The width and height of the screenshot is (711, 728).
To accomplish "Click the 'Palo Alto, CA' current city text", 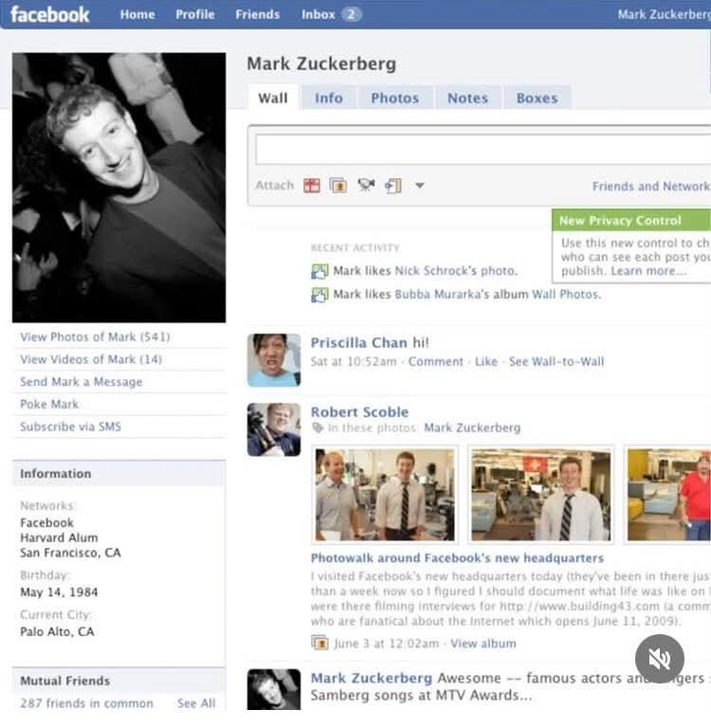I will click(x=57, y=631).
